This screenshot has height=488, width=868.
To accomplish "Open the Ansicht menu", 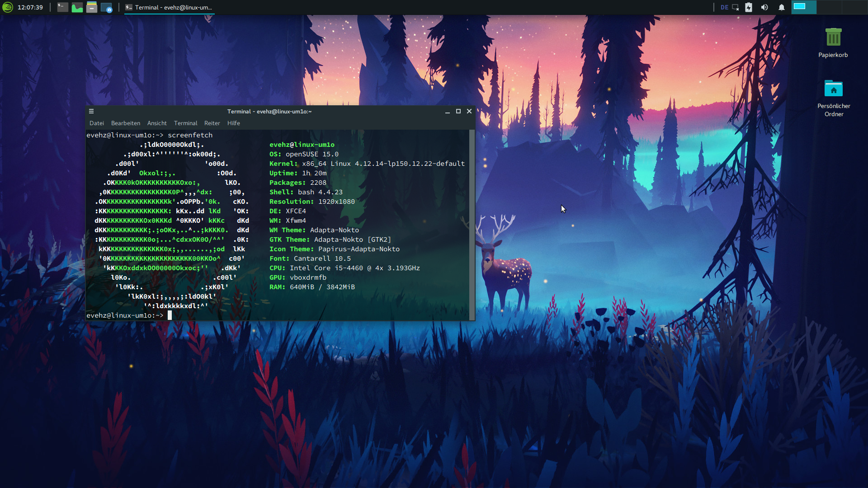I will [x=157, y=123].
